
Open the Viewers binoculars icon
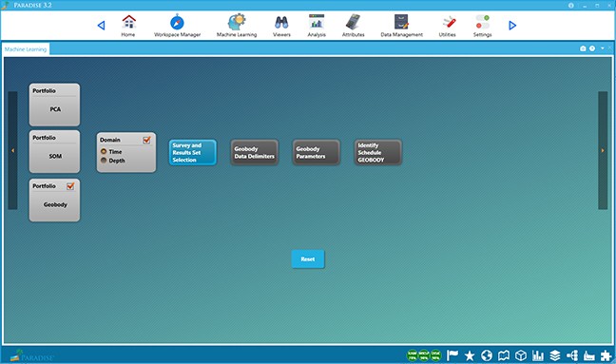pos(281,22)
